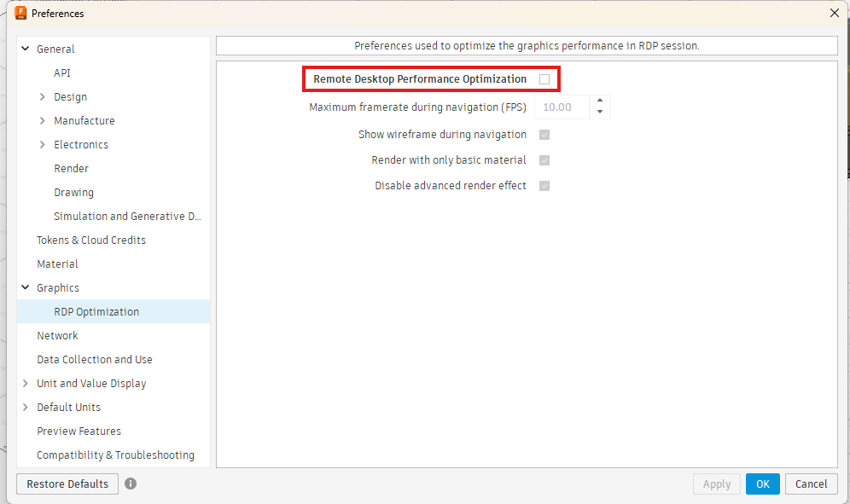Expand the Electronics preferences node

click(x=43, y=144)
